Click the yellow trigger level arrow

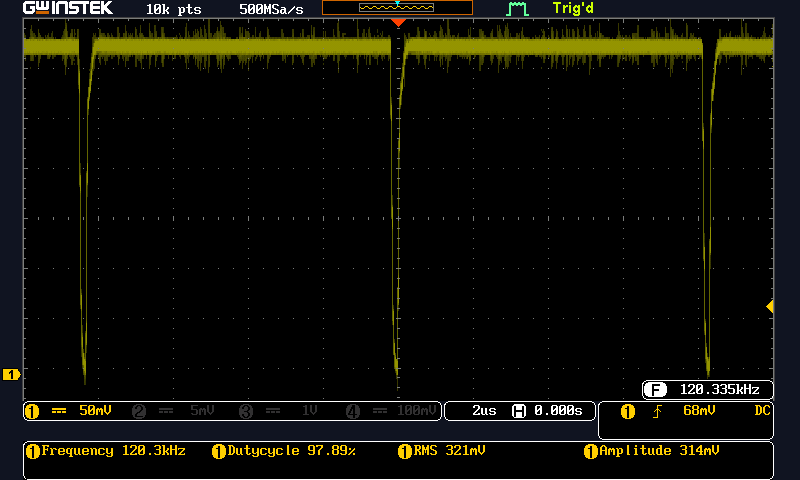click(x=770, y=307)
